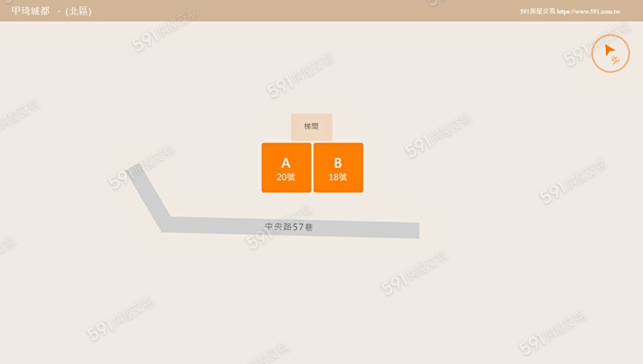The width and height of the screenshot is (643, 364).
Task: Click the watermark overlapping the 中央路57巷 road
Action: point(279,228)
